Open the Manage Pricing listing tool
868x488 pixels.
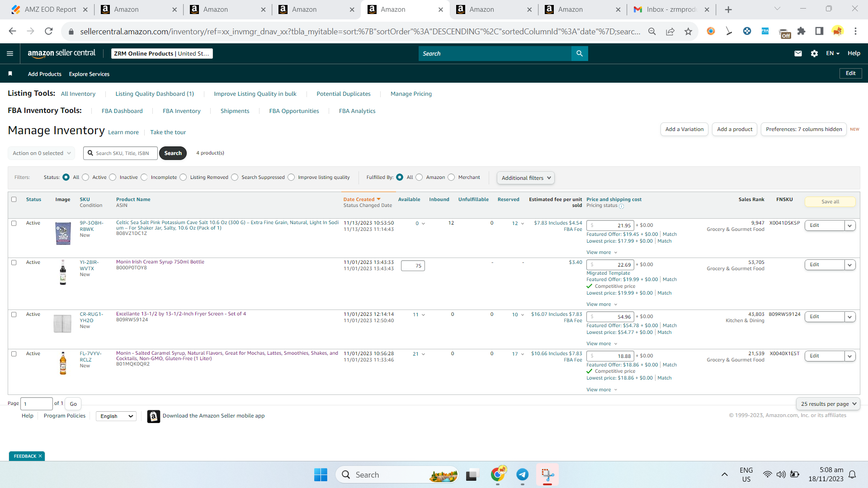pyautogui.click(x=411, y=94)
